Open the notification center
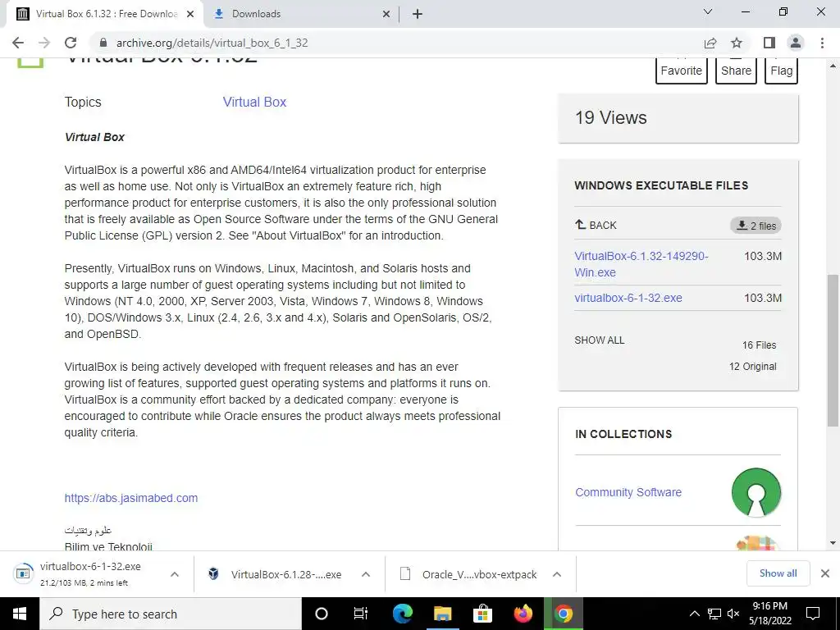Screen dimensions: 840x630 pyautogui.click(x=813, y=614)
